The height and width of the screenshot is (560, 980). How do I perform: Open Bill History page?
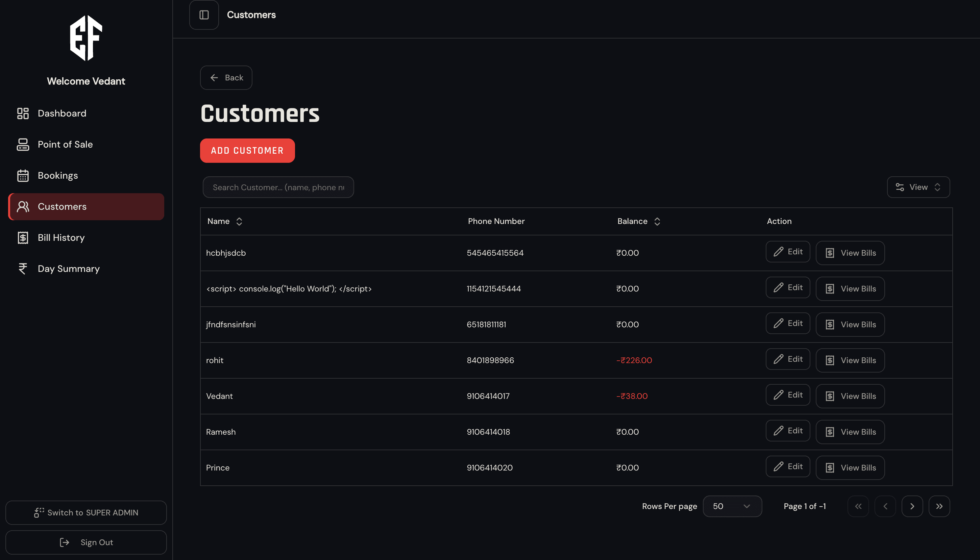[x=86, y=238]
